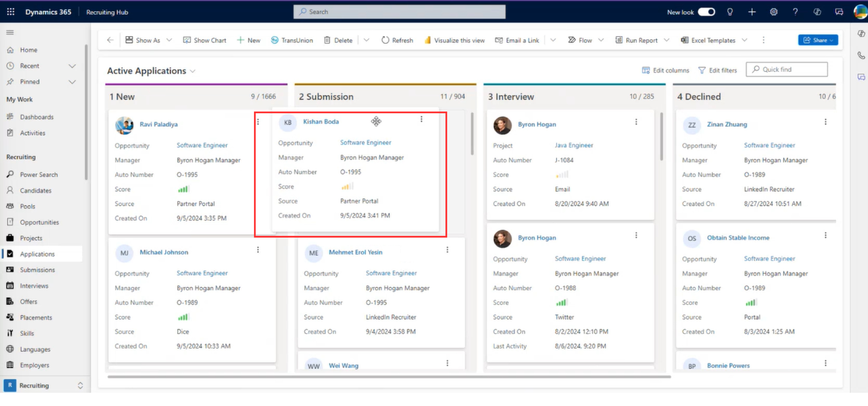Click Show Chart in command bar
Screen dimensions: 868x406
[204, 40]
